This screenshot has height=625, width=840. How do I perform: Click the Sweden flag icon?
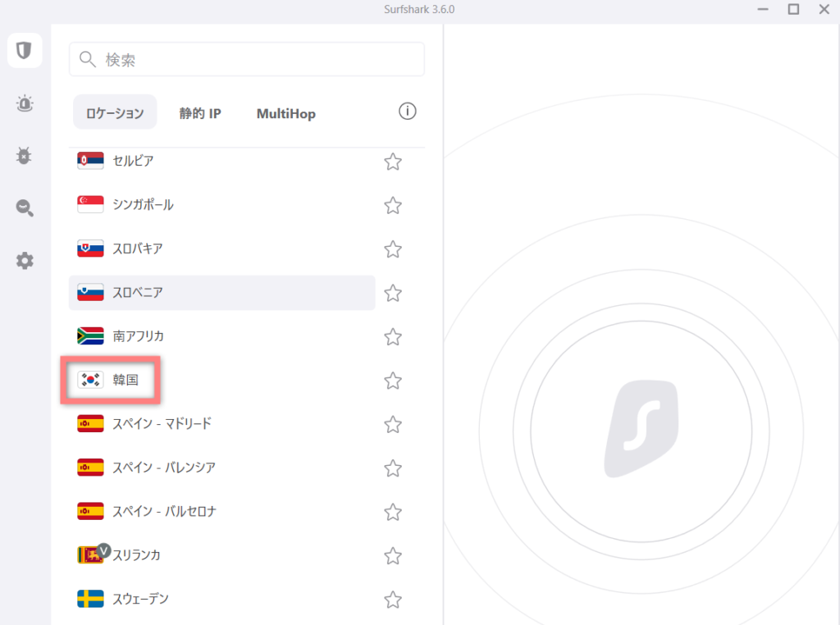click(x=90, y=599)
